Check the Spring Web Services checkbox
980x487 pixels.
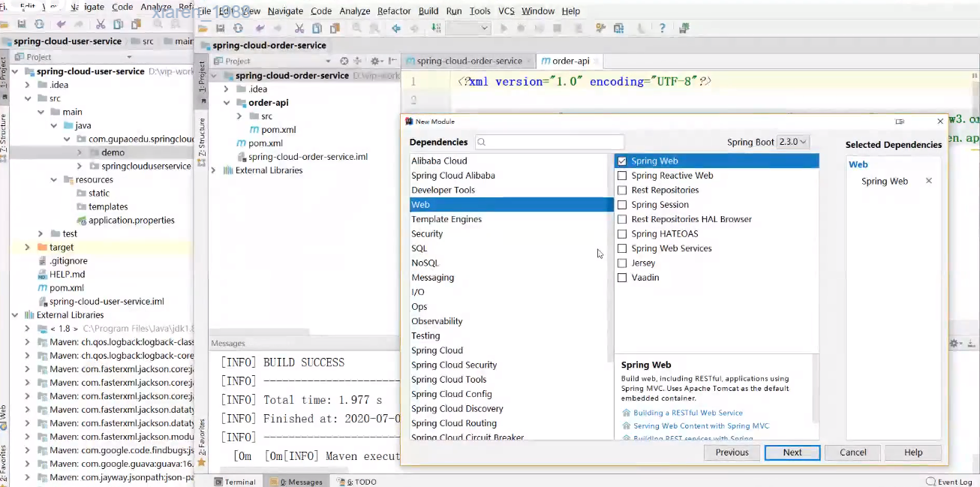click(621, 248)
